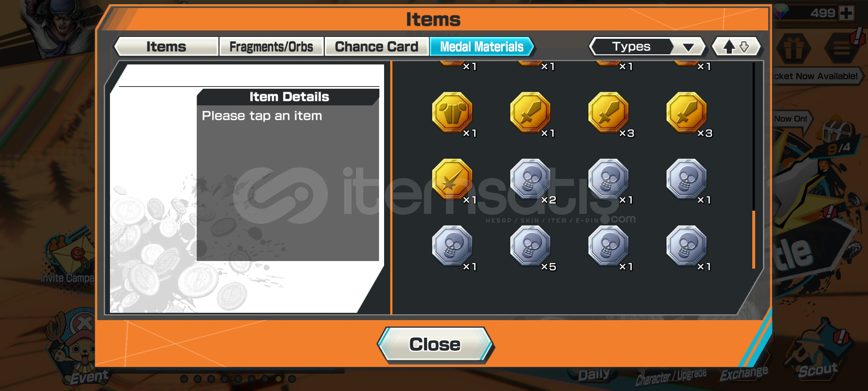The image size is (868, 391).
Task: Tap the gold sword medal with x1
Action: [530, 113]
